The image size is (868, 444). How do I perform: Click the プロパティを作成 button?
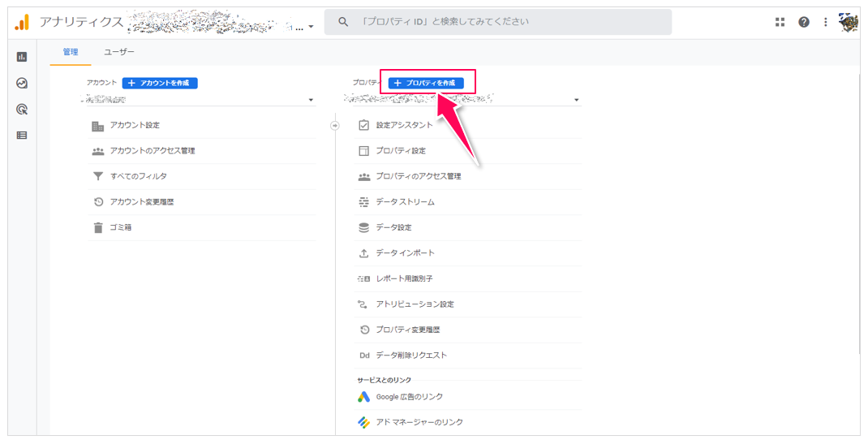tap(426, 83)
